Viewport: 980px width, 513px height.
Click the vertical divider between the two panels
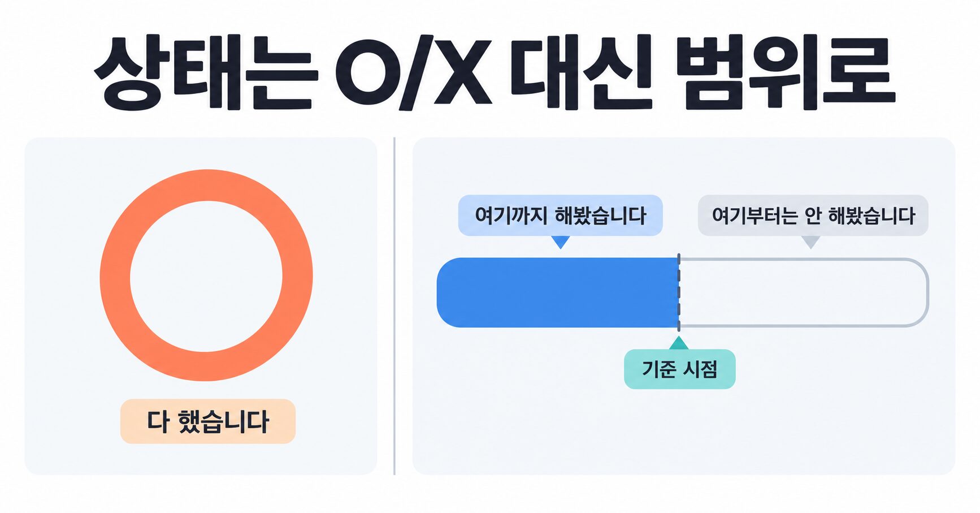click(394, 305)
